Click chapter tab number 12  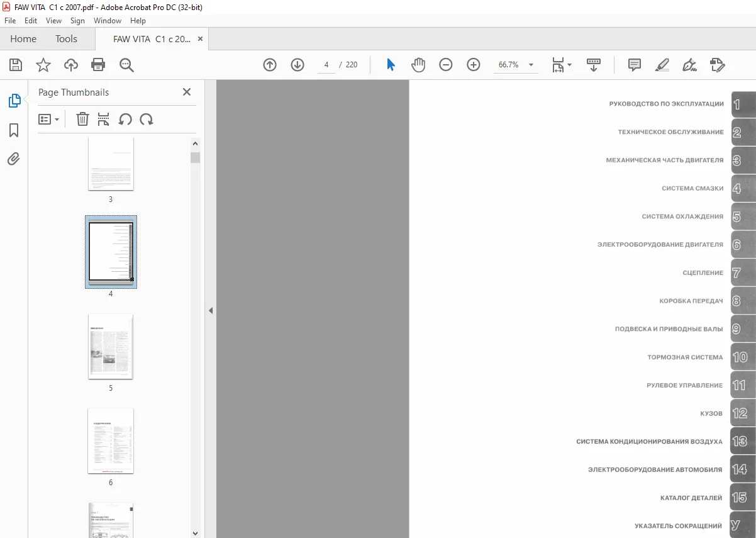click(743, 413)
